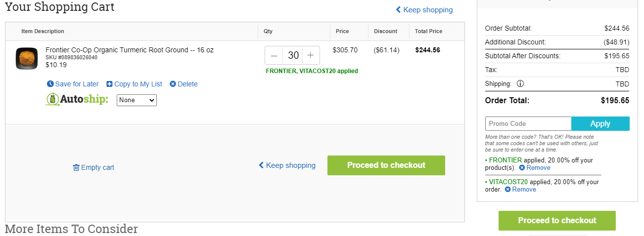Click the quantity field showing 30
Image resolution: width=644 pixels, height=236 pixels.
coord(293,55)
